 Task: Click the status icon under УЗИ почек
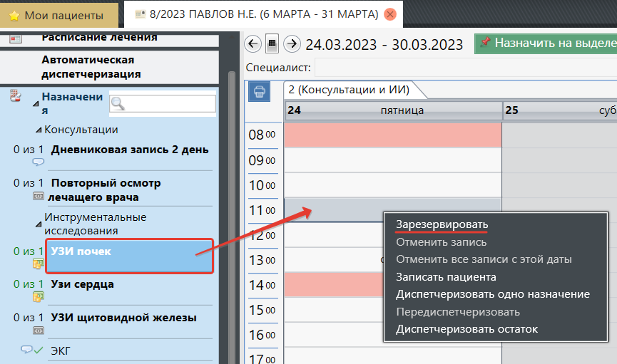(x=38, y=264)
